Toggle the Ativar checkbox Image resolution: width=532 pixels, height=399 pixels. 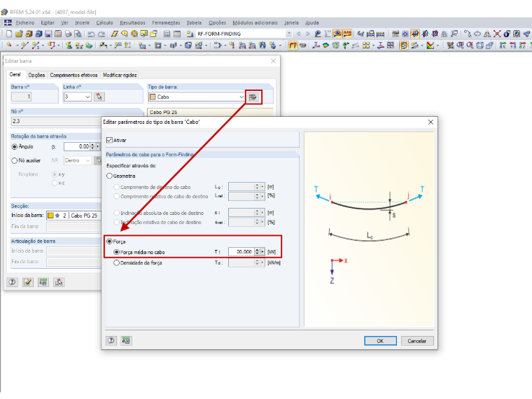click(x=109, y=140)
